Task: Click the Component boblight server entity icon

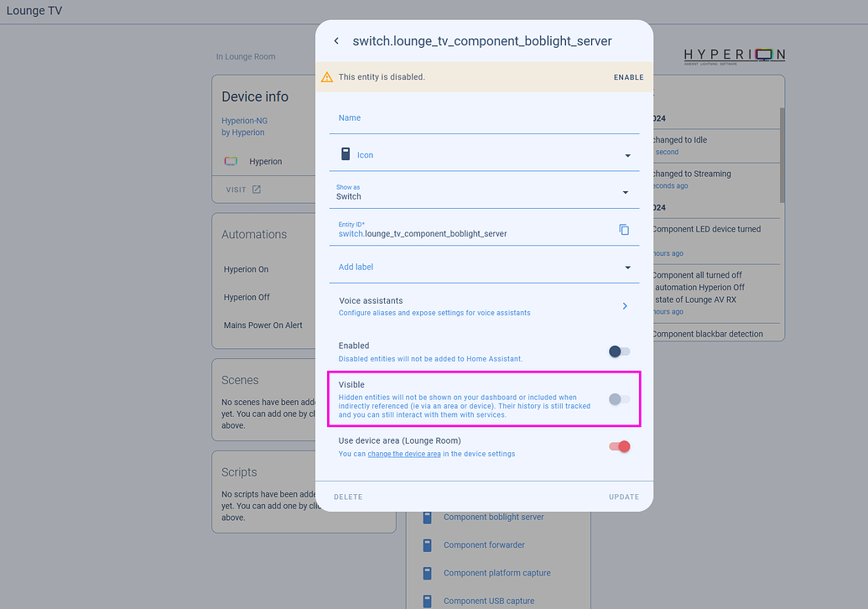Action: coord(428,517)
